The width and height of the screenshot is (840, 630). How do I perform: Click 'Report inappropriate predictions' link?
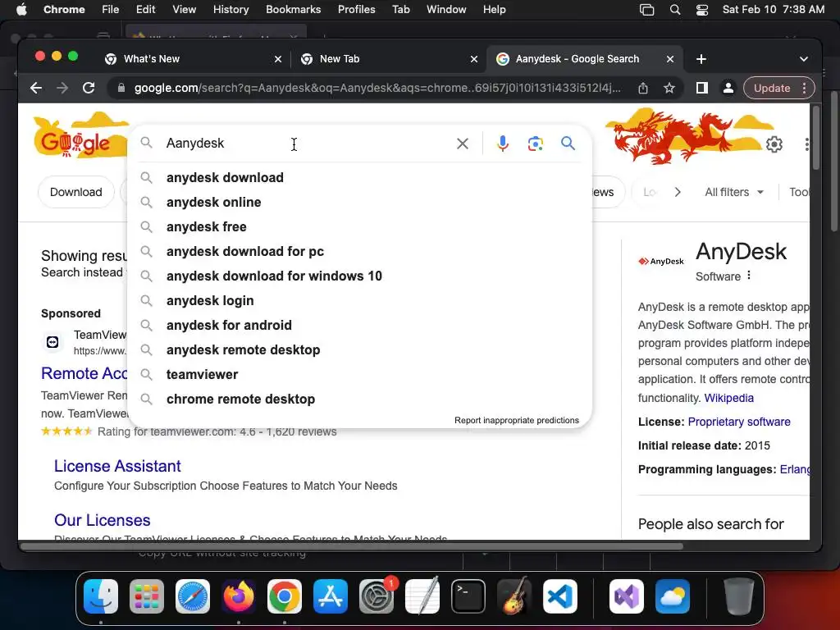[x=517, y=421]
